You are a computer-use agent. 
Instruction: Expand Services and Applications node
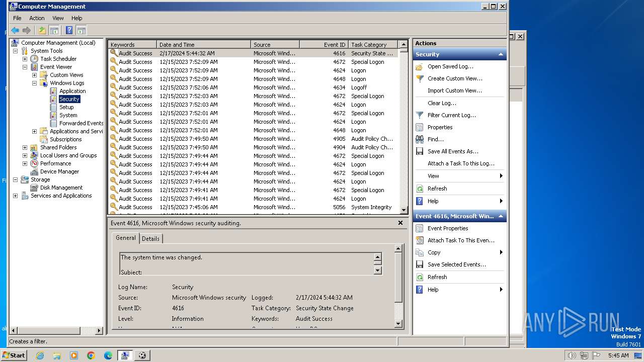click(x=15, y=196)
